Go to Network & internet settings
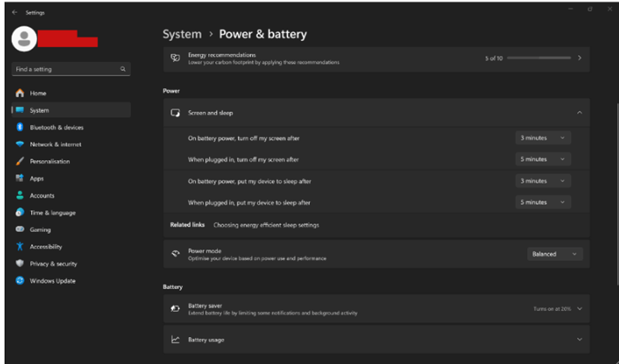The width and height of the screenshot is (619, 364). point(71,145)
